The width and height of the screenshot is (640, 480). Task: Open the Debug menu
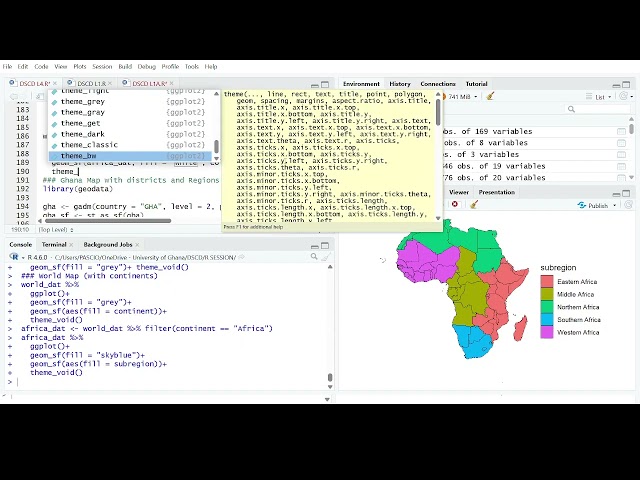coord(147,67)
